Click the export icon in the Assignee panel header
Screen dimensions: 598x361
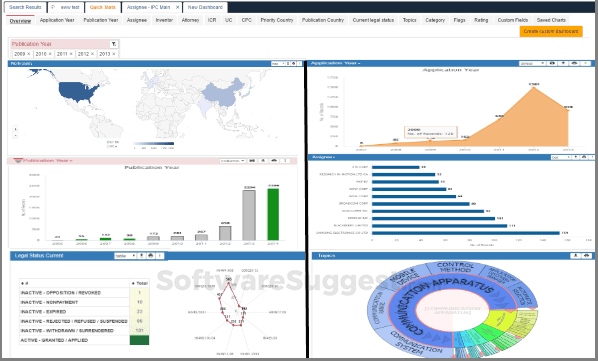(x=576, y=157)
